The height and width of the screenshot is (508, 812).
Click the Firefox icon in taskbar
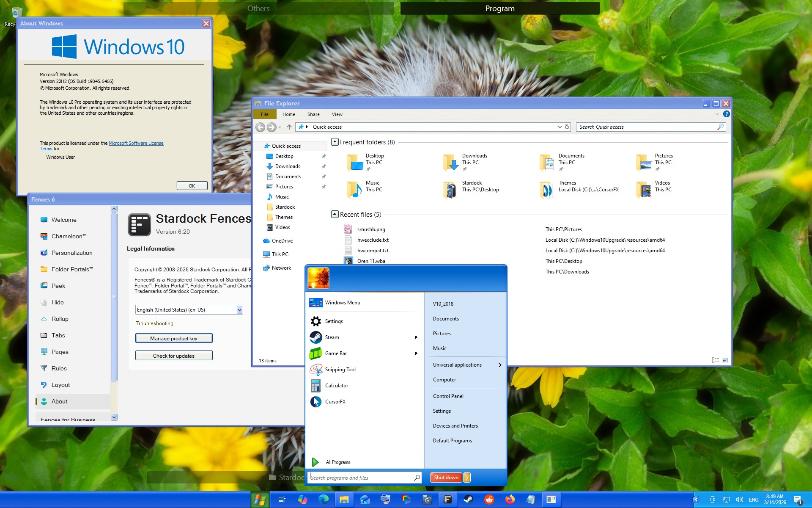tap(510, 500)
